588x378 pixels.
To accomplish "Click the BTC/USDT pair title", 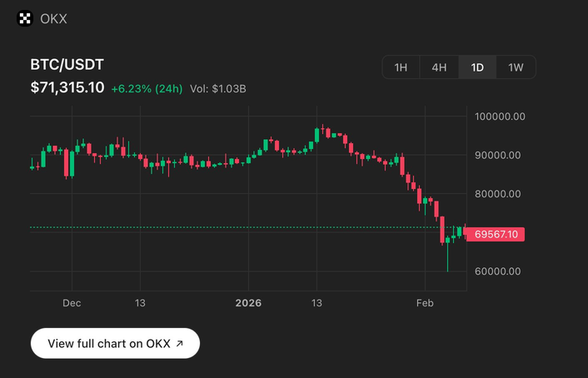I will pyautogui.click(x=67, y=65).
